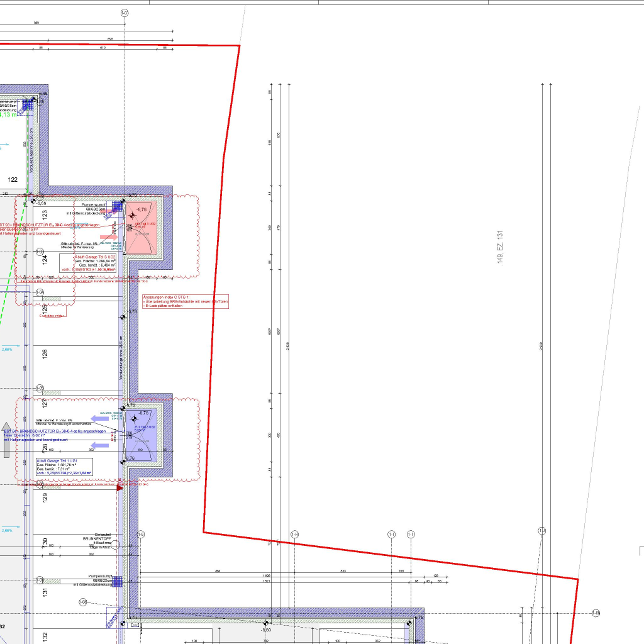Click the pink airflow arrow near shaft

109,238
